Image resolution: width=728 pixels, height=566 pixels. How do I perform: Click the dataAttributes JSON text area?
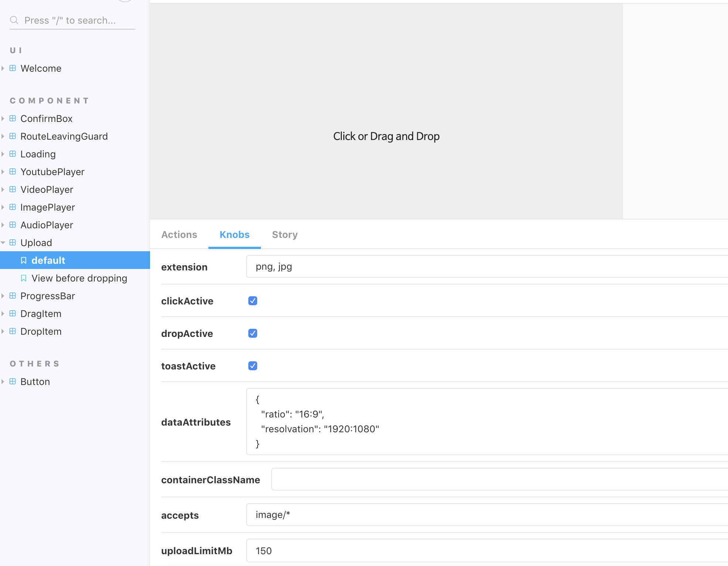(x=487, y=422)
